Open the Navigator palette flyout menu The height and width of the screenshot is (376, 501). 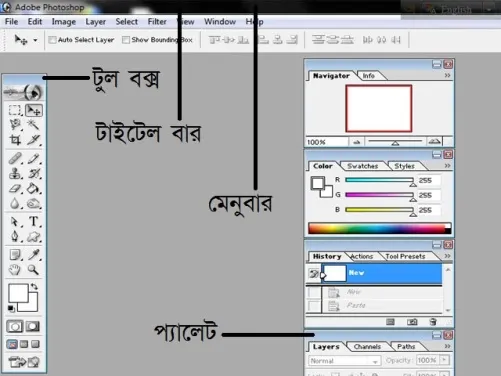pyautogui.click(x=447, y=76)
